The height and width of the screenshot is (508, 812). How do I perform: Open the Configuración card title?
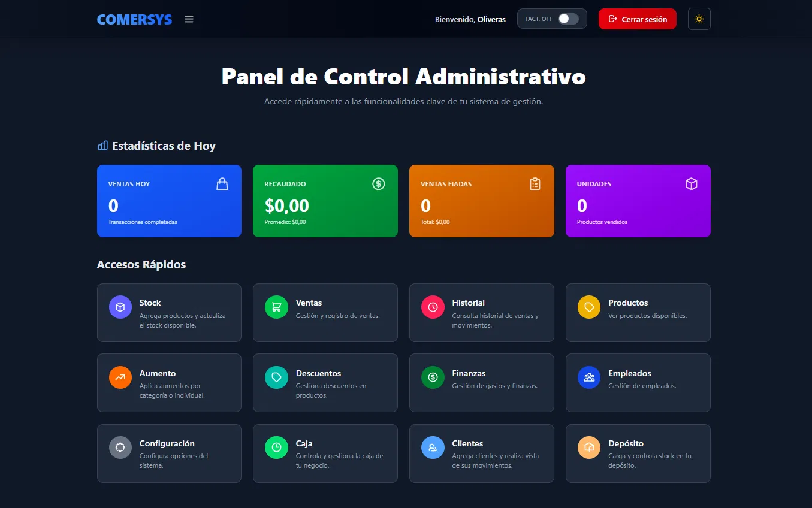167,443
